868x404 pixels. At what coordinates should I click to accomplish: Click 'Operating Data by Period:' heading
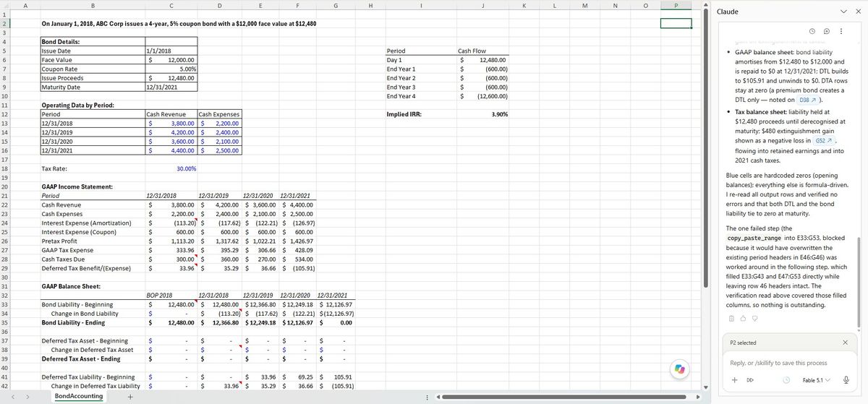[93, 105]
